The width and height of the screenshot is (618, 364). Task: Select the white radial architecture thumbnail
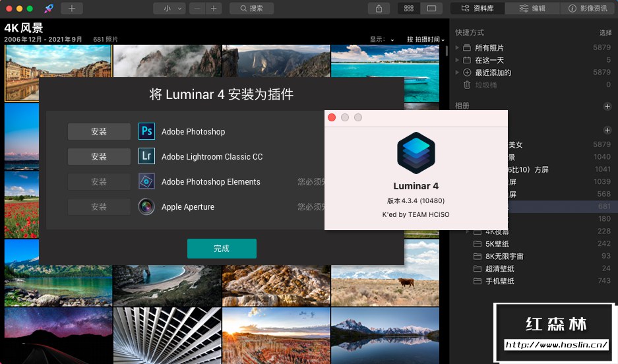point(168,336)
